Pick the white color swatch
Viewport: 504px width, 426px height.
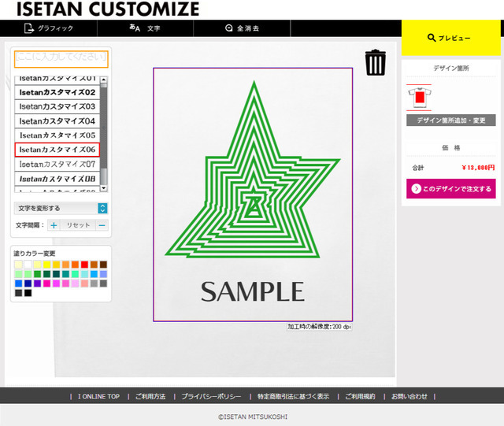[x=28, y=265]
